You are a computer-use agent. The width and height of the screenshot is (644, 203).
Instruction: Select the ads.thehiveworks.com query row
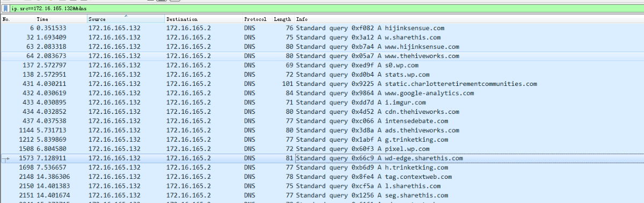[x=322, y=130]
